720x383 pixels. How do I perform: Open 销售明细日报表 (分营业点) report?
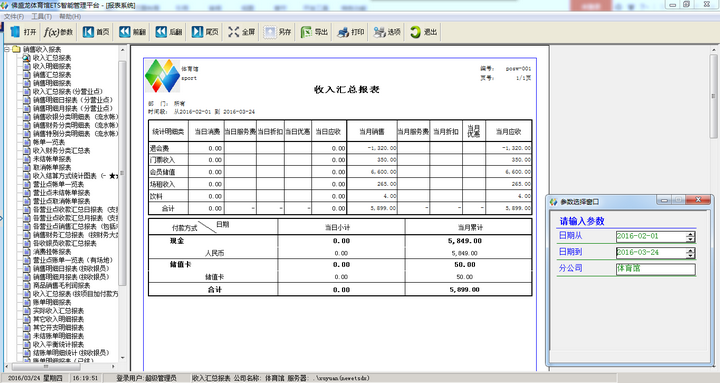point(73,100)
